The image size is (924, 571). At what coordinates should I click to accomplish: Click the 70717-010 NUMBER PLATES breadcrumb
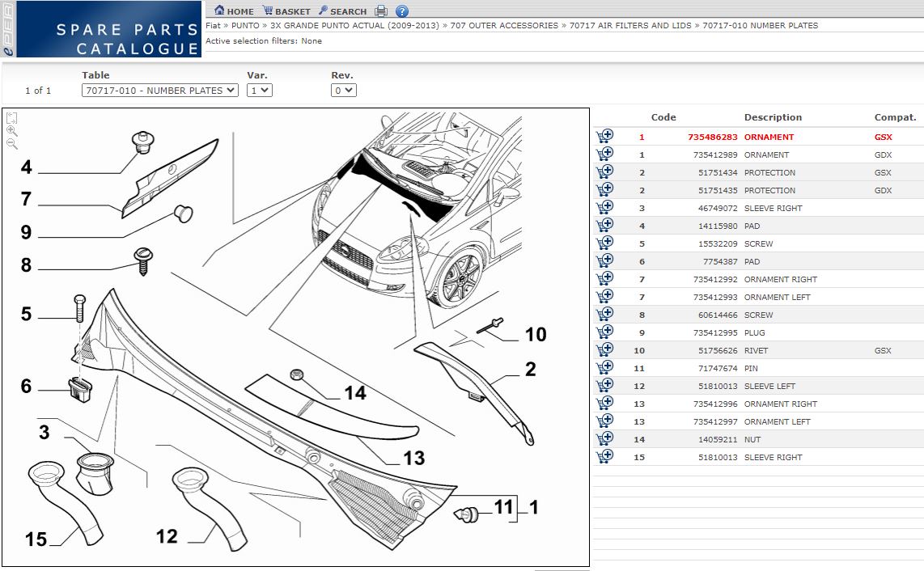click(x=761, y=25)
